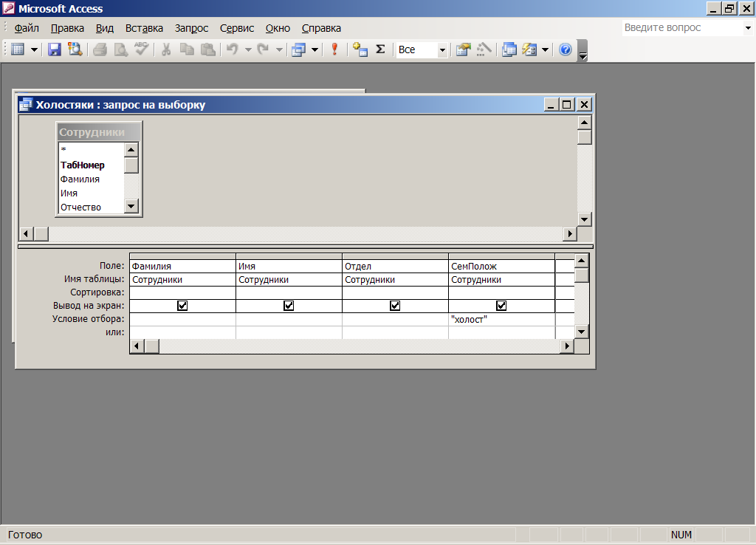
Task: Click the Print toolbar icon
Action: [100, 49]
